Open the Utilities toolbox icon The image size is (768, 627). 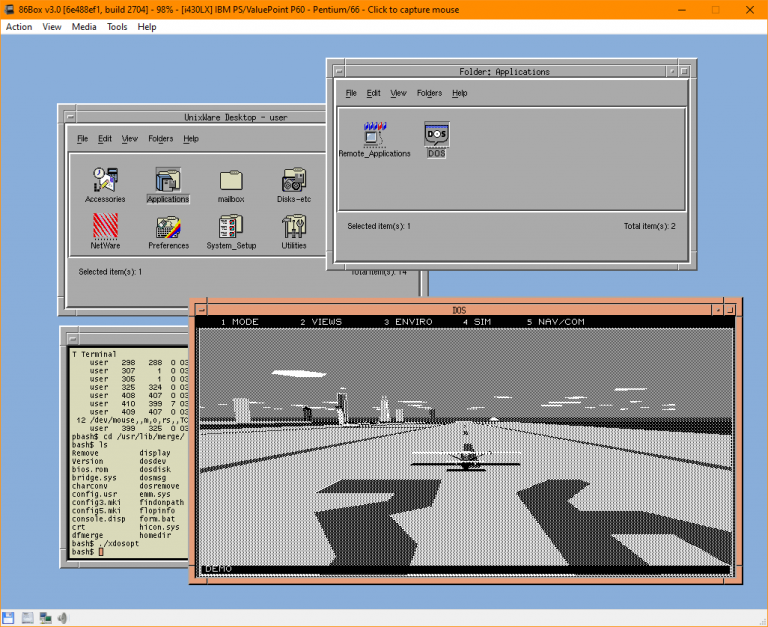click(x=294, y=226)
